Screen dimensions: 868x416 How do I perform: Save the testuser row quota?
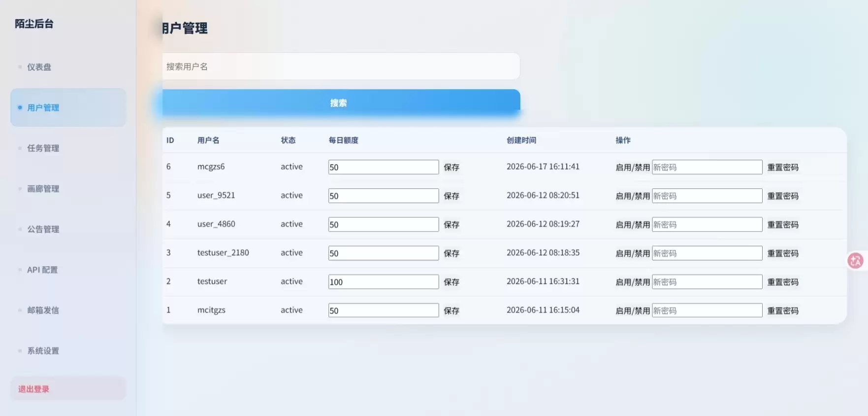(451, 282)
